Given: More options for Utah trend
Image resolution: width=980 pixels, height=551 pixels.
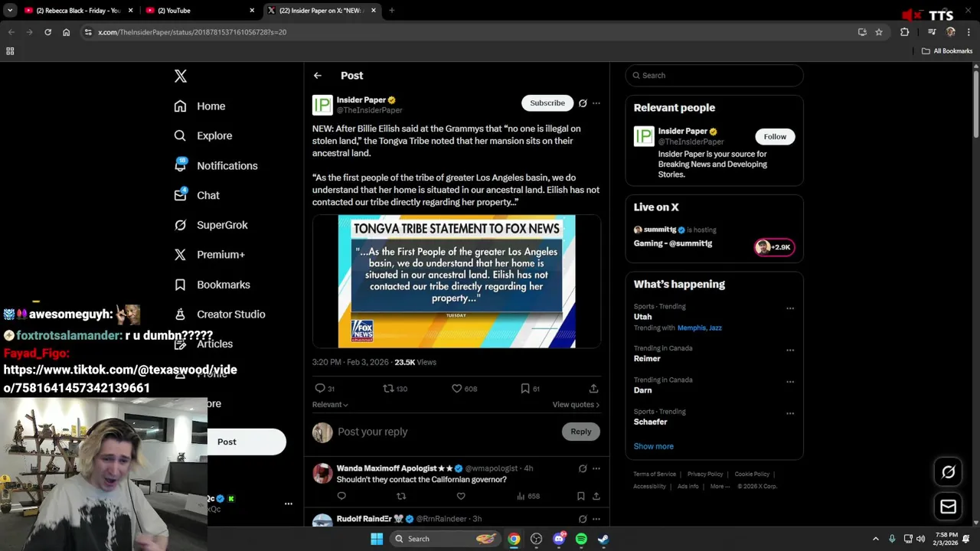Looking at the screenshot, I should [x=790, y=308].
